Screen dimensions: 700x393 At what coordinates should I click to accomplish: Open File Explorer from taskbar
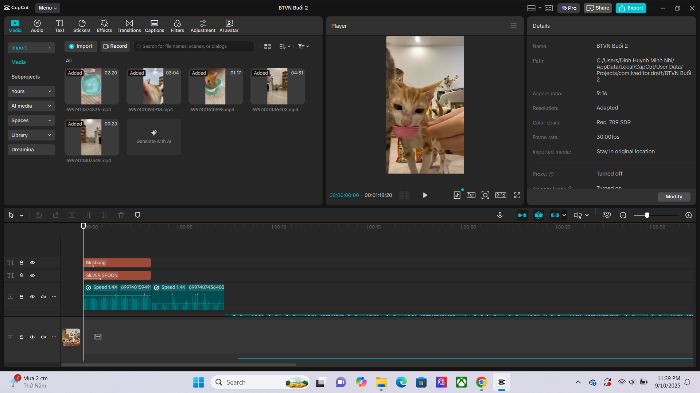click(381, 382)
